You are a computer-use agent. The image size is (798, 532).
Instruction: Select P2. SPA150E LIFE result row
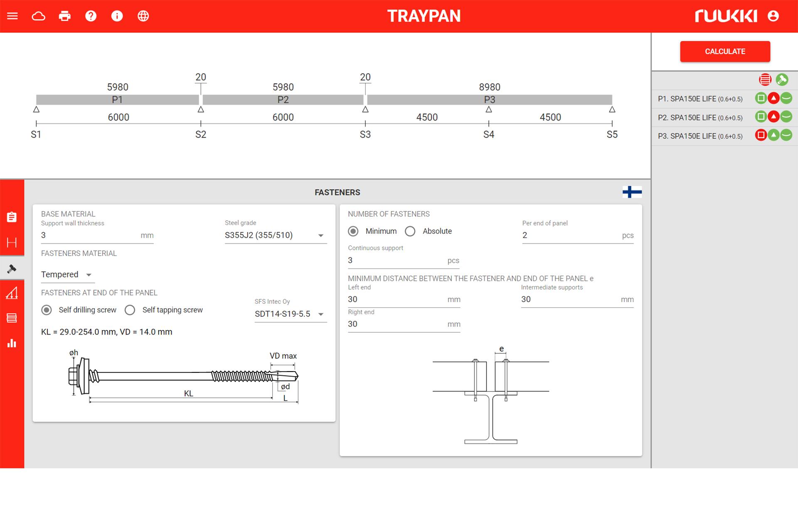coord(725,118)
